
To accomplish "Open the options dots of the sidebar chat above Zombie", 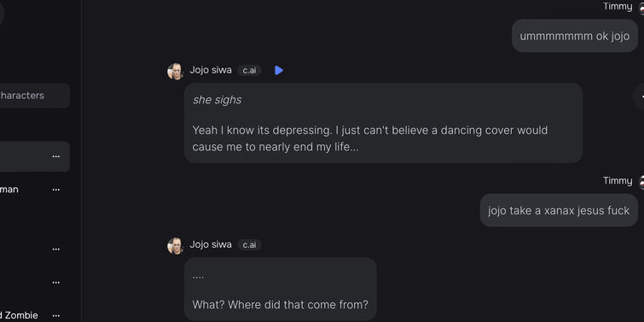I will click(55, 282).
